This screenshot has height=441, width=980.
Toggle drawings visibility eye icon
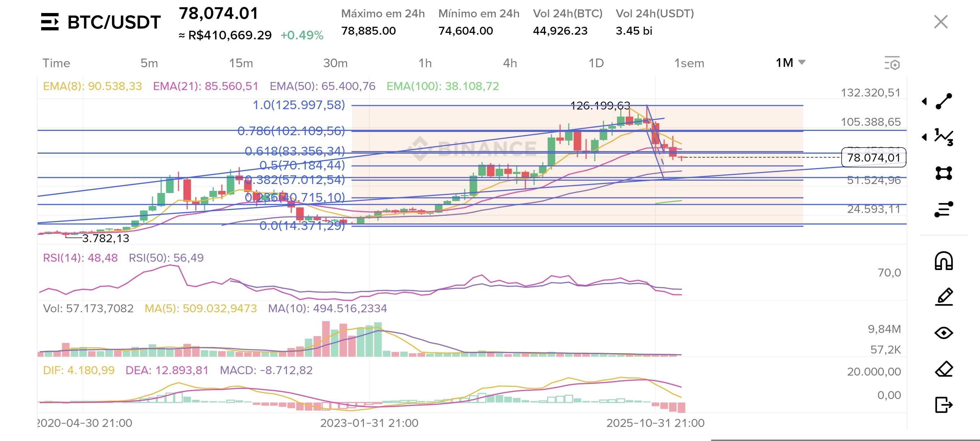(944, 333)
